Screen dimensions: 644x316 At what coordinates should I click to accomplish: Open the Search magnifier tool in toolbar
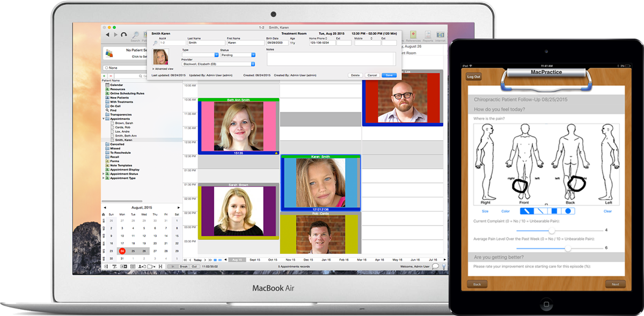pos(135,35)
